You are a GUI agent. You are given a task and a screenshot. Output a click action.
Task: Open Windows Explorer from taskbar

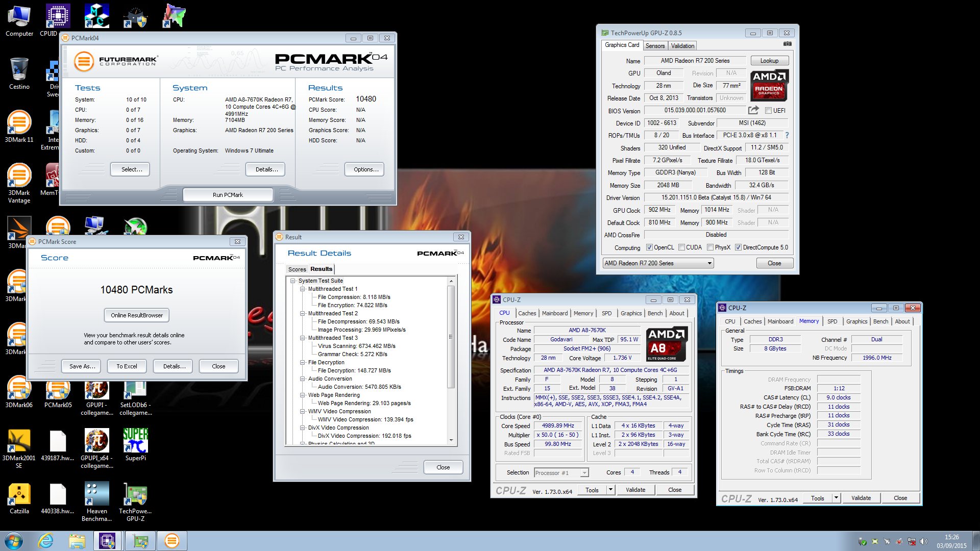(77, 541)
